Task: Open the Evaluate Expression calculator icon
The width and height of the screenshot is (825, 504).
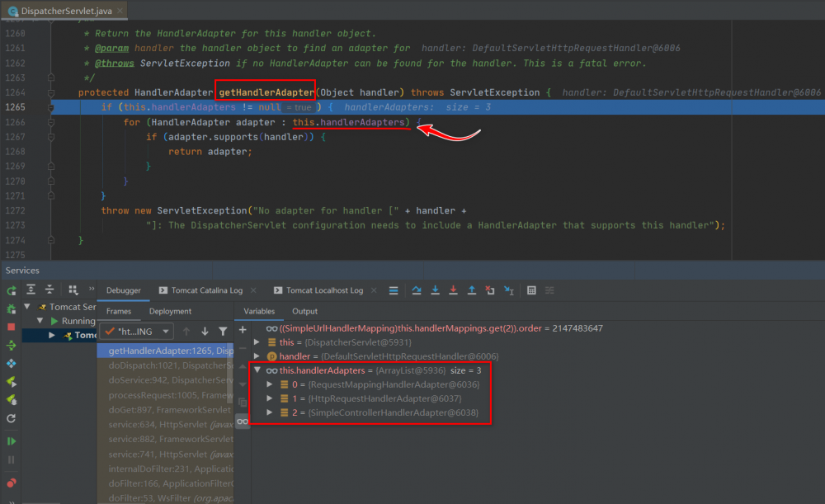Action: pyautogui.click(x=531, y=290)
